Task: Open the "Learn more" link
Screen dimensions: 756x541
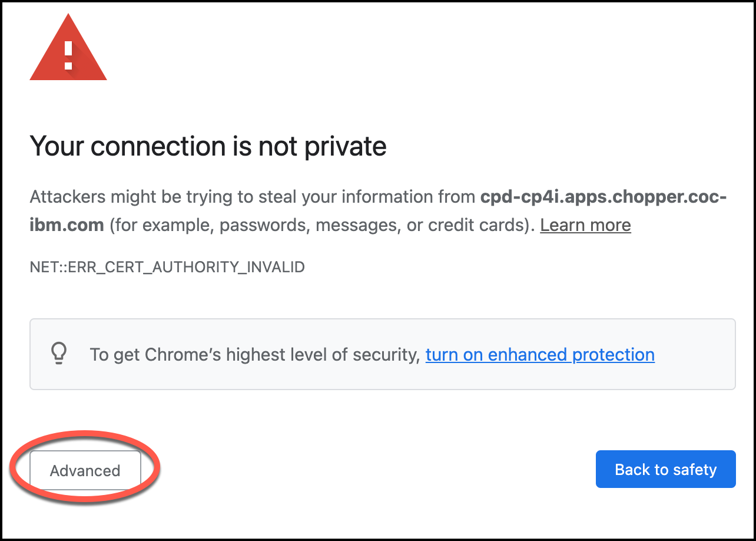Action: coord(585,225)
